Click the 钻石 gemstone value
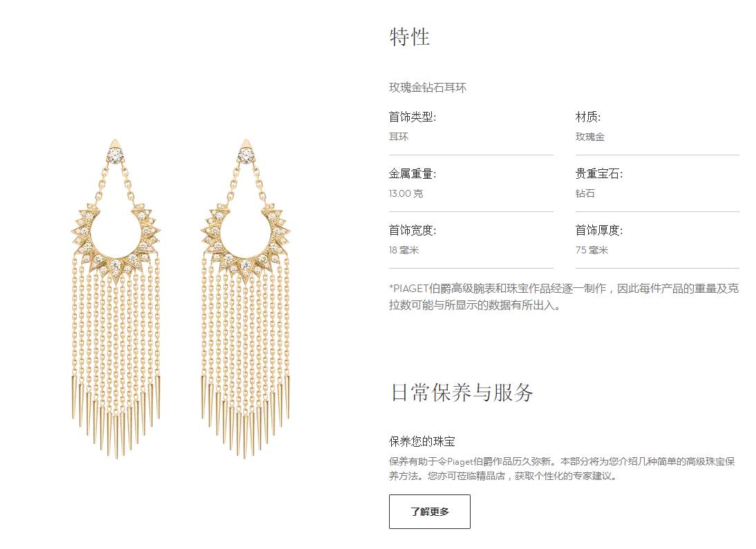 (585, 194)
